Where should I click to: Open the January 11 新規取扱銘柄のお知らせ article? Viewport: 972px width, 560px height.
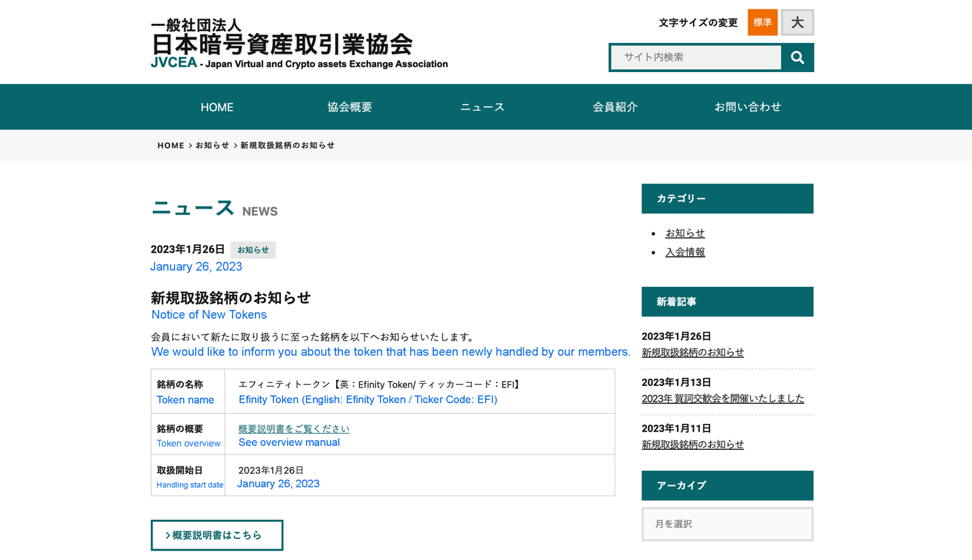tap(692, 444)
